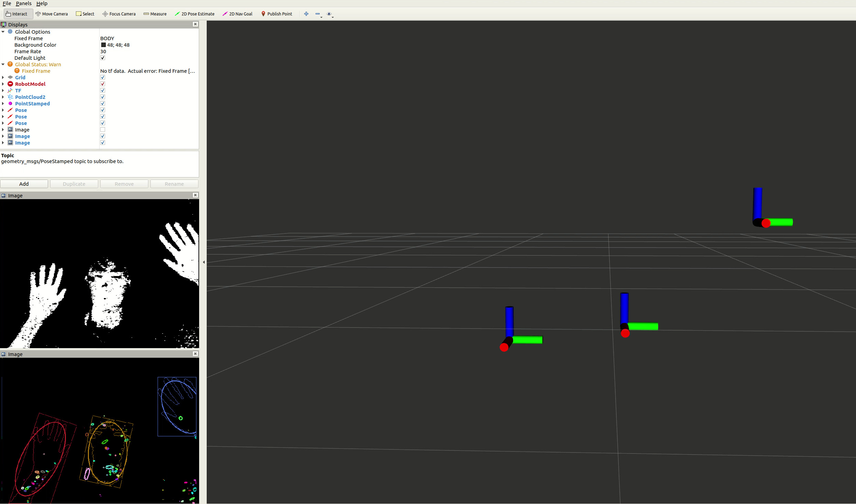
Task: Click the Fixed Frame value BODY
Action: 107,38
